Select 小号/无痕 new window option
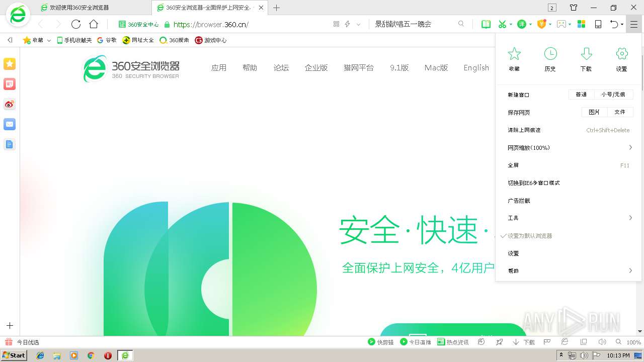The image size is (644, 362). pyautogui.click(x=613, y=95)
